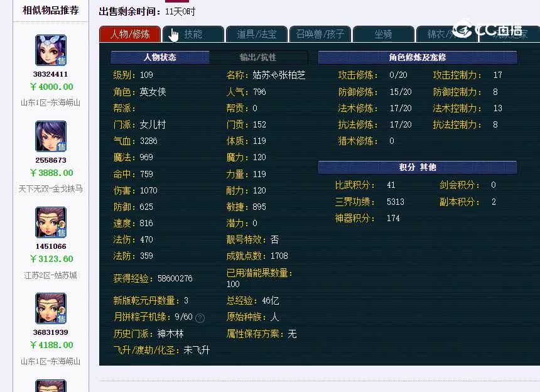The width and height of the screenshot is (540, 392).
Task: Click the 防御修炼 value 15/20
Action: pos(401,92)
